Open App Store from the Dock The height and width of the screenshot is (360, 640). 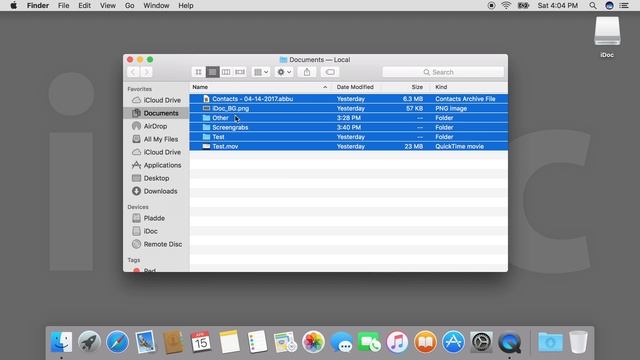453,342
